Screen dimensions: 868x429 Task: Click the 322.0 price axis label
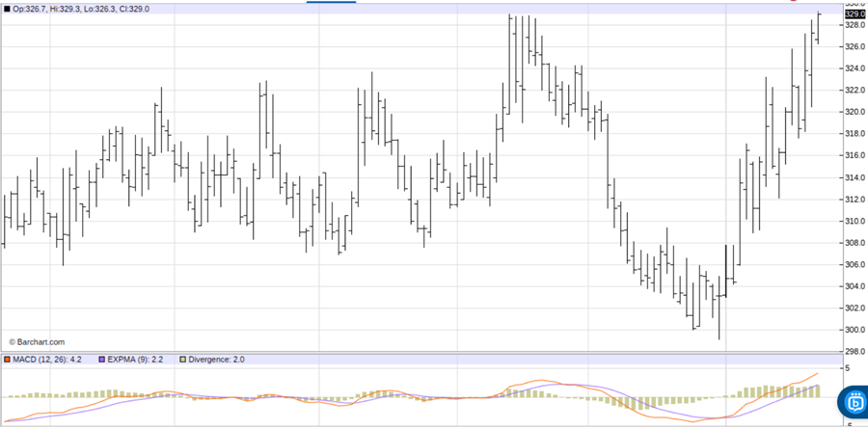point(854,91)
